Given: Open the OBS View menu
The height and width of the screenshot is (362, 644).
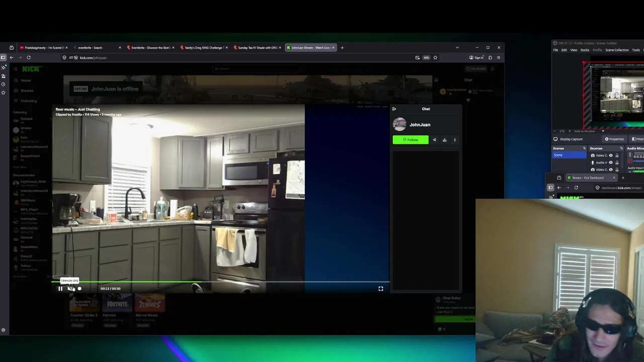Looking at the screenshot, I should click(574, 50).
